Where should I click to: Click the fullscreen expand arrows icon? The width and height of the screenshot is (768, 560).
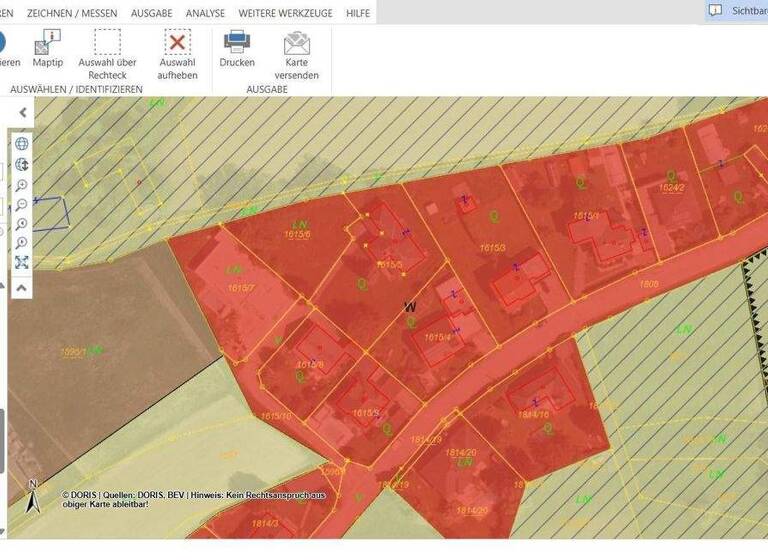(x=22, y=263)
